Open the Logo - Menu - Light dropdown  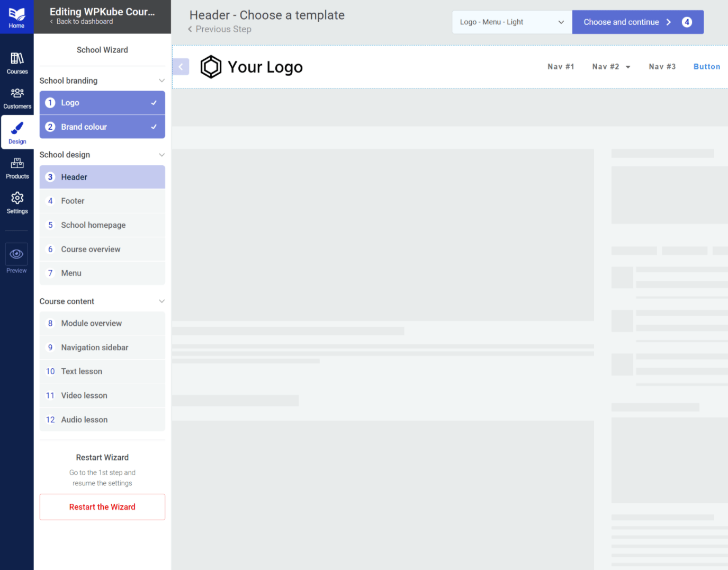tap(512, 22)
